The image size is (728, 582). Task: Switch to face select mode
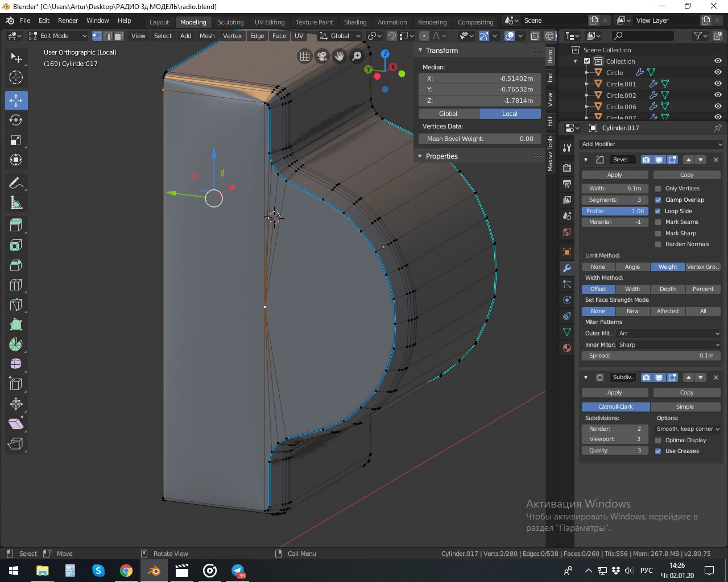click(118, 36)
